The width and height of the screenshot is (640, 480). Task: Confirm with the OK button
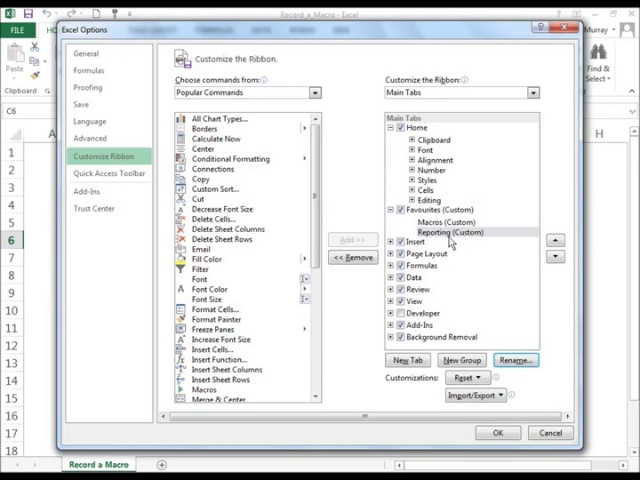click(498, 433)
